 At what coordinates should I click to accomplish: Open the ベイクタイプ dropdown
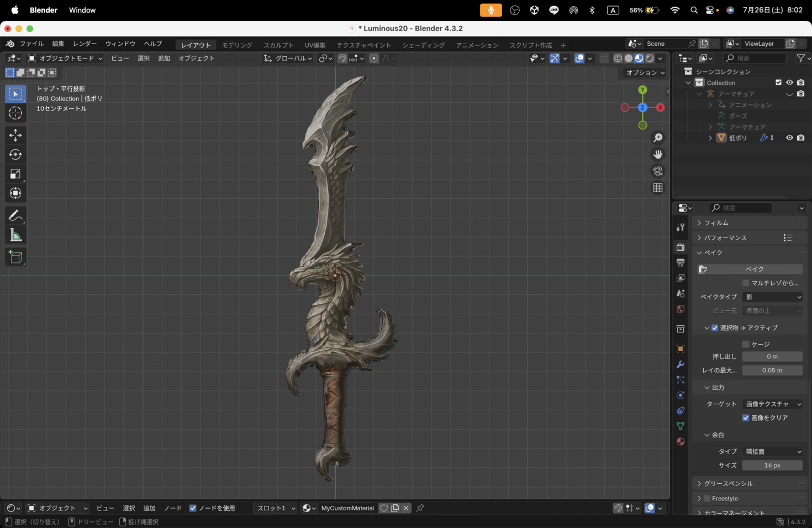tap(772, 297)
